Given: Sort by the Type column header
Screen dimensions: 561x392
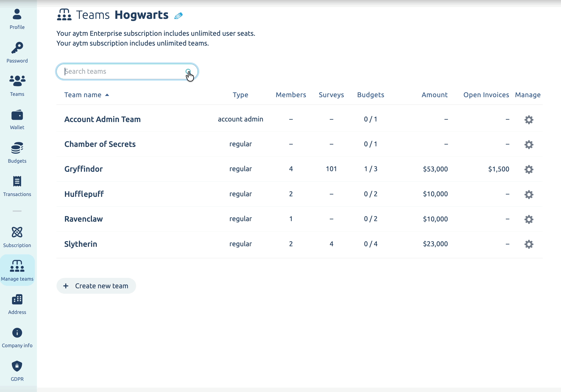Looking at the screenshot, I should pos(240,95).
